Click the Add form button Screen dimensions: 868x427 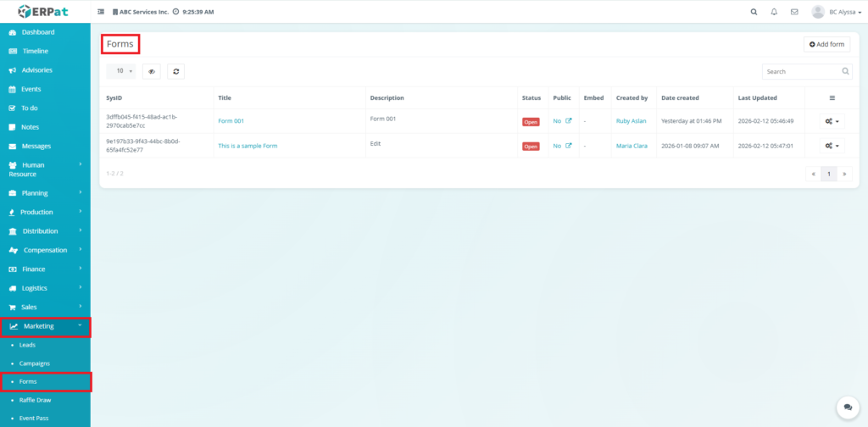coord(826,44)
